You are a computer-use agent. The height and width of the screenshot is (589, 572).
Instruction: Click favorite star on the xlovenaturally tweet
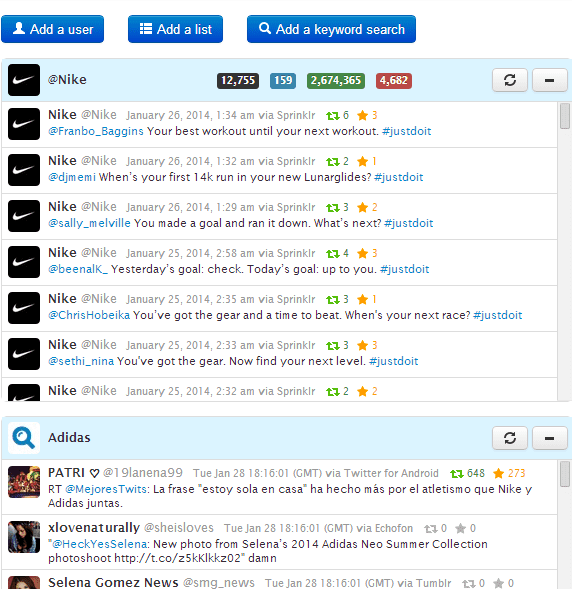click(x=460, y=529)
